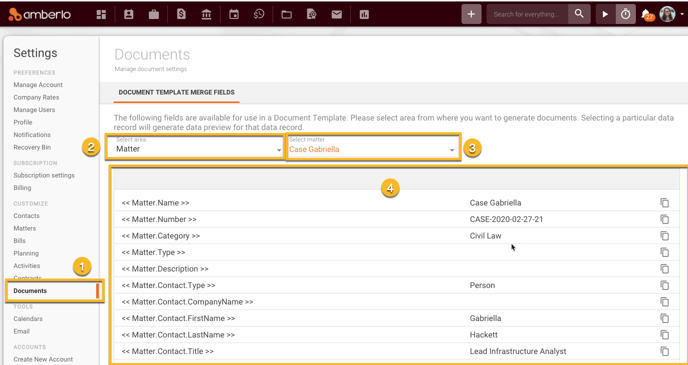Expand the Select area dropdown

(x=195, y=148)
